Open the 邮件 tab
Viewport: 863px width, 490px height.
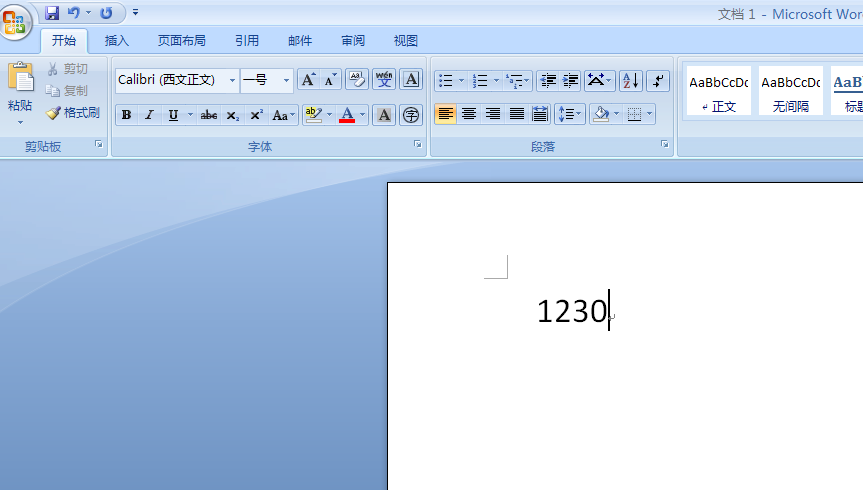(300, 41)
